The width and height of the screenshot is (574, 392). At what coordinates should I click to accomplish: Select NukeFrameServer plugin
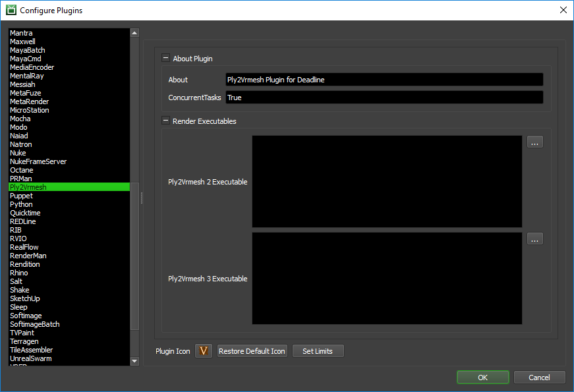[x=69, y=161]
